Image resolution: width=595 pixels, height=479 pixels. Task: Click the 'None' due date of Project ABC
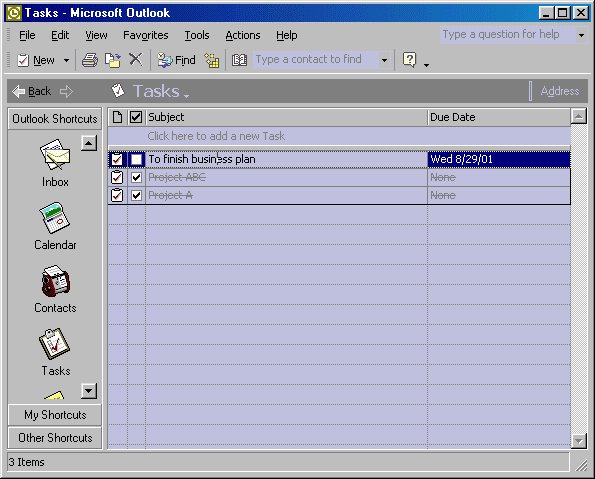[x=443, y=177]
